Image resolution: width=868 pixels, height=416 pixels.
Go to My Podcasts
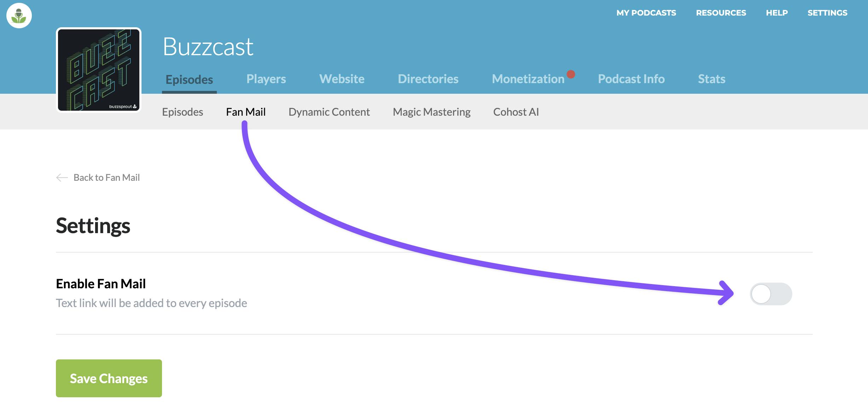point(646,12)
